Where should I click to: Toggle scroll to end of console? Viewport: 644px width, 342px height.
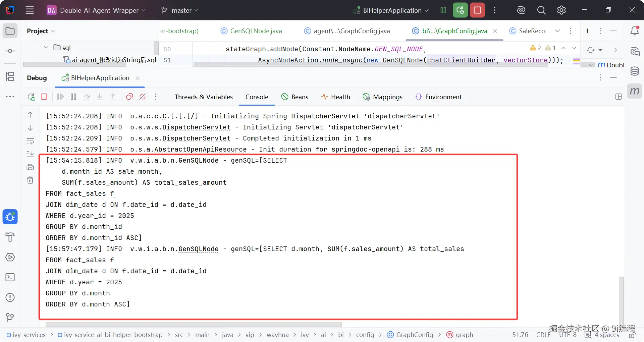[x=30, y=154]
